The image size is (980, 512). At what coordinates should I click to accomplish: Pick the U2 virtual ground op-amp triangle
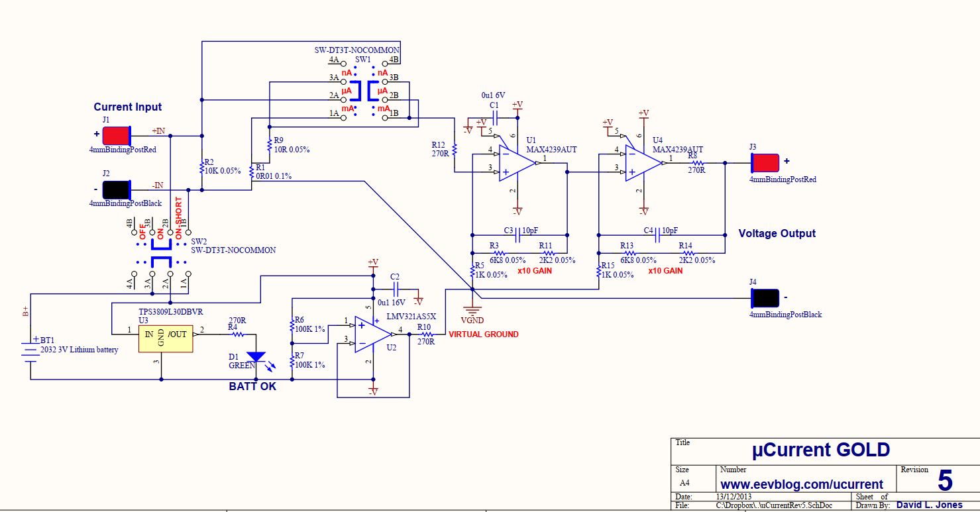tap(373, 334)
